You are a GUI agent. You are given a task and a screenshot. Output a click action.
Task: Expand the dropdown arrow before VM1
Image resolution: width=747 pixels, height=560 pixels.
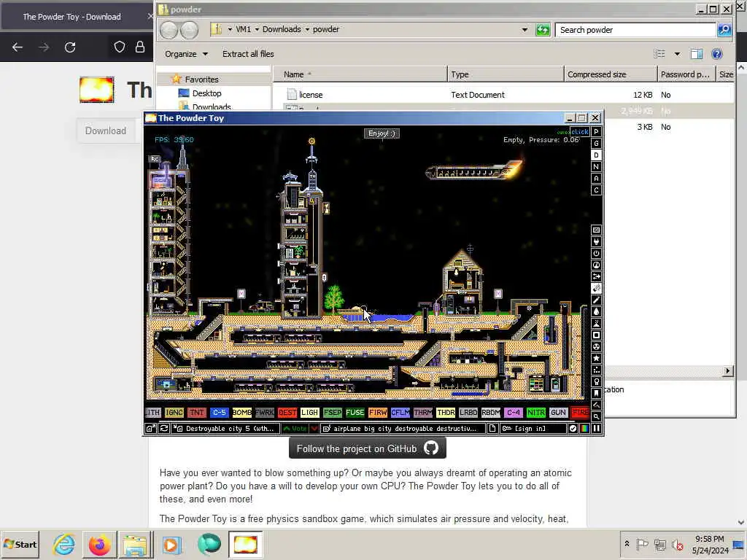coord(230,29)
